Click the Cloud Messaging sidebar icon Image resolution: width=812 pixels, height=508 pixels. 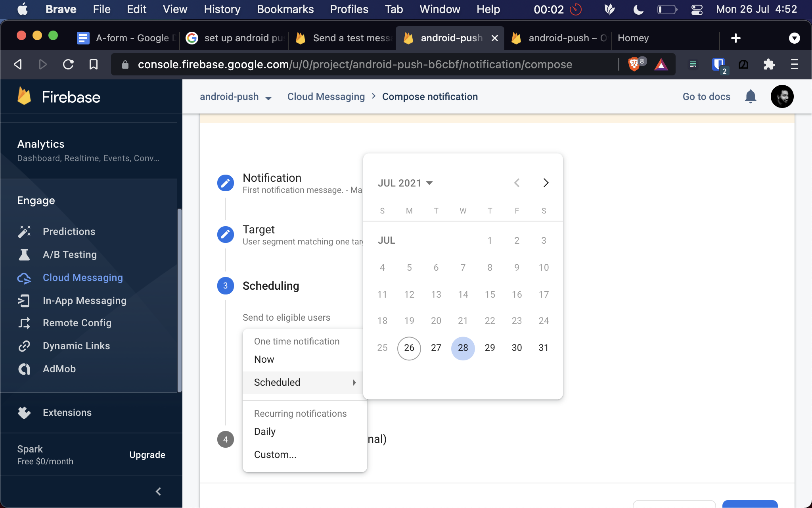[x=23, y=277]
